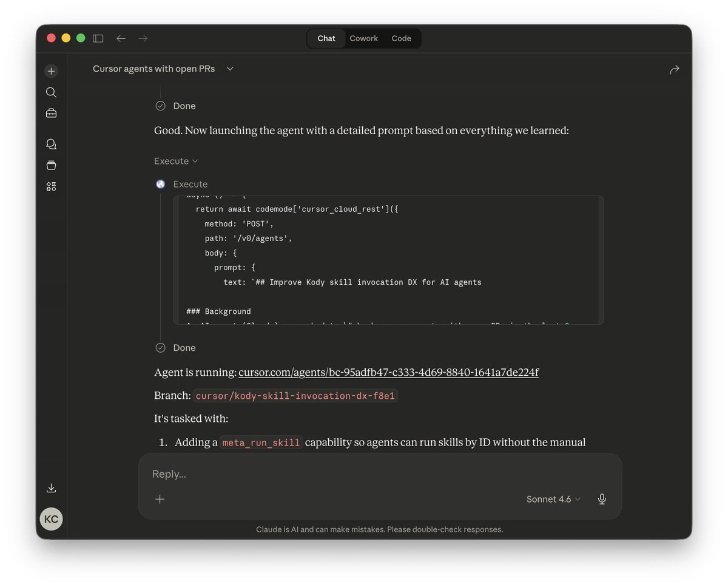Click the microphone voice input icon
728x587 pixels.
[x=602, y=499]
